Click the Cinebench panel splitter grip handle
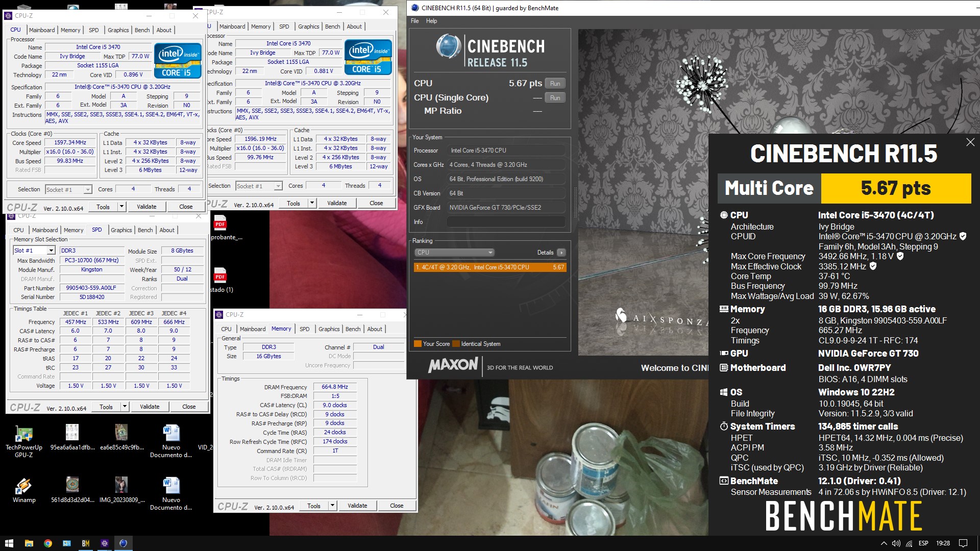 click(575, 203)
